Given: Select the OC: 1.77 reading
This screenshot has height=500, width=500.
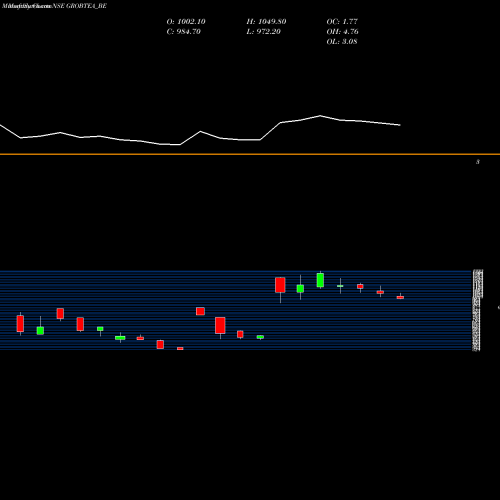Looking at the screenshot, I should click(x=342, y=22).
